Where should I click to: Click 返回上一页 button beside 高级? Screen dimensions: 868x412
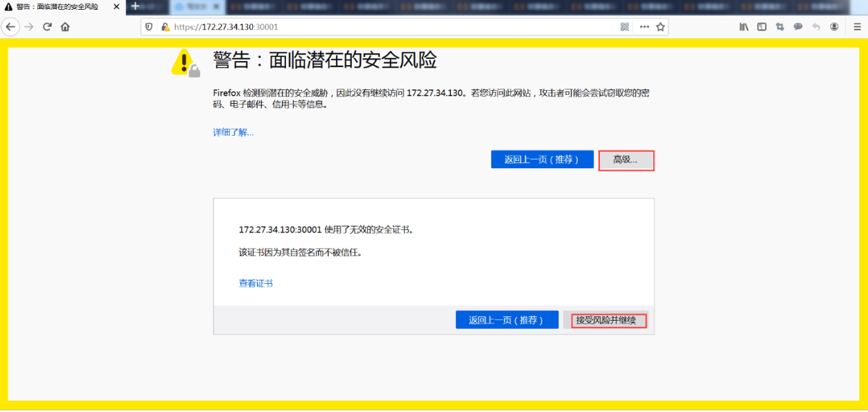coord(542,159)
